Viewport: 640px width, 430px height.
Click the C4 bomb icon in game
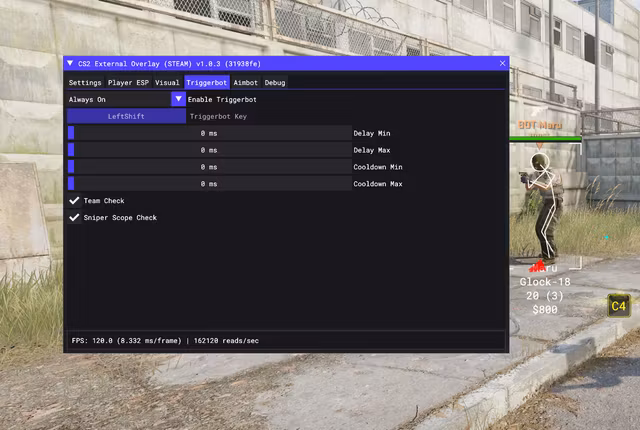coord(619,306)
